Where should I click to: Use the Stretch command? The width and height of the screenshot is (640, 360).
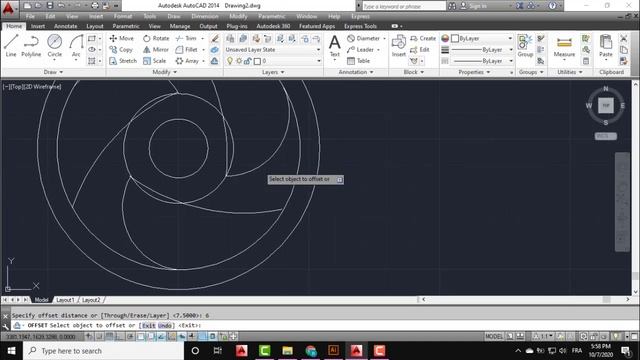click(123, 61)
